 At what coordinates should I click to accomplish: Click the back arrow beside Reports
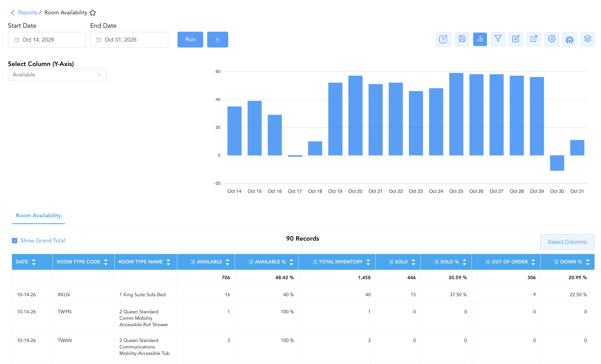coord(13,12)
